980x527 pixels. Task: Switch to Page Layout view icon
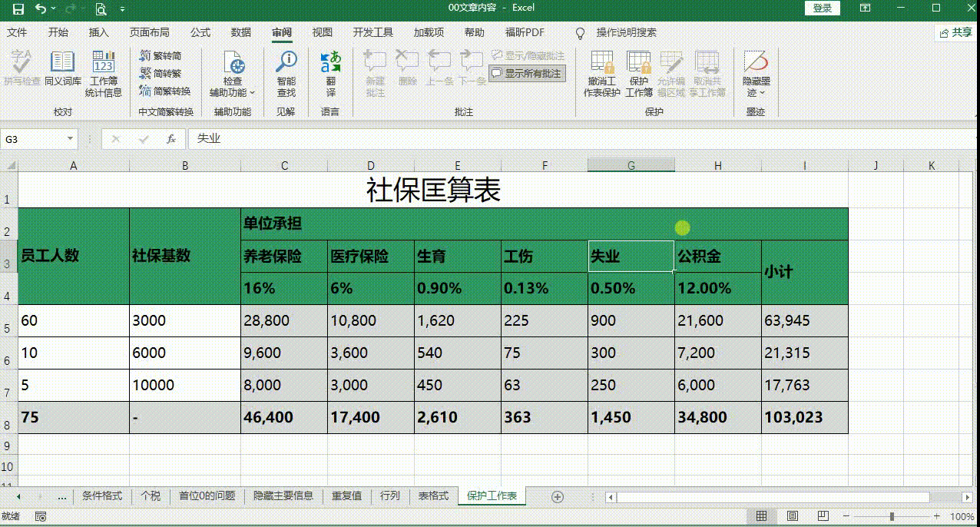[792, 516]
